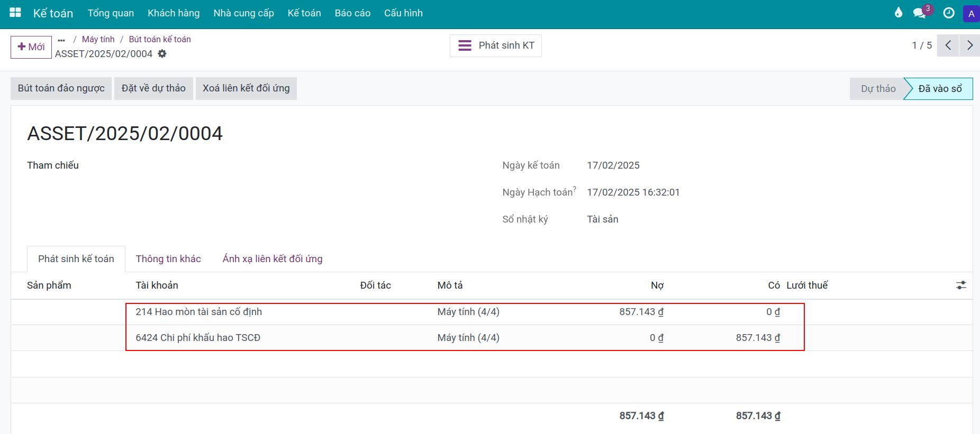Switch to the Thông tin khác tab
Viewport: 980px width, 434px height.
click(x=168, y=259)
